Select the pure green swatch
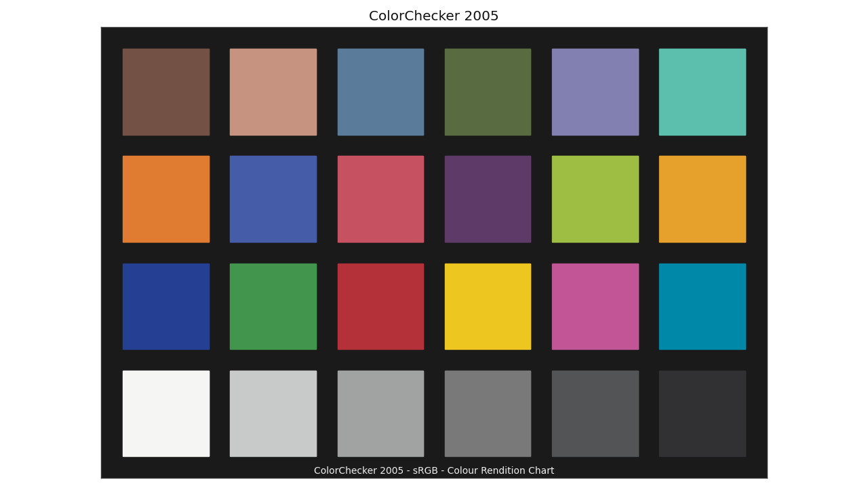 [x=273, y=306]
